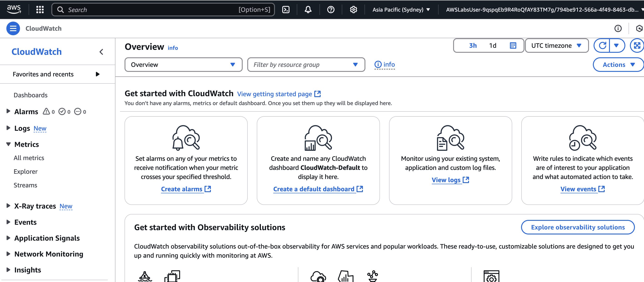Image resolution: width=644 pixels, height=282 pixels.
Task: Click the insufficient data alarms icon
Action: (78, 111)
